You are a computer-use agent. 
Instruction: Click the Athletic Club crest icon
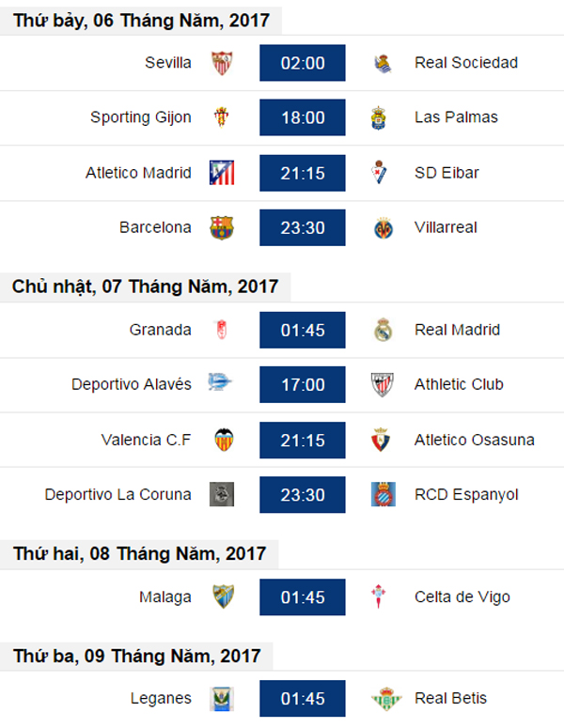click(x=383, y=384)
